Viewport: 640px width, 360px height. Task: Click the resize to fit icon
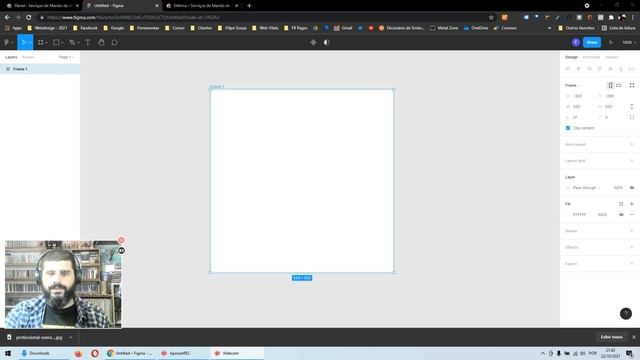tap(632, 85)
